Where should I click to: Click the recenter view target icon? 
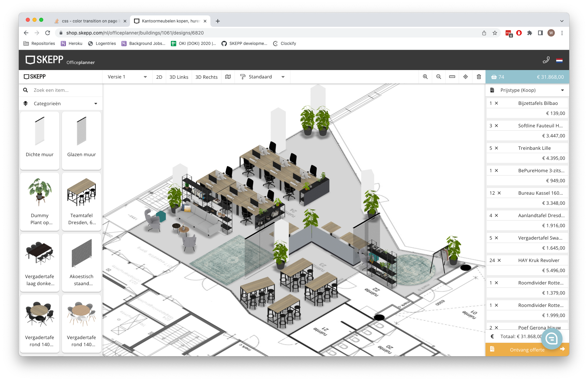click(x=465, y=77)
